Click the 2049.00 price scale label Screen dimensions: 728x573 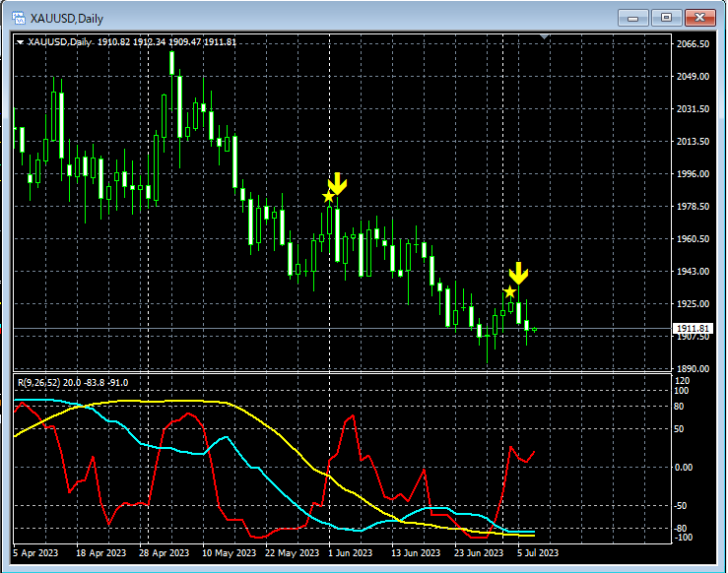(x=693, y=76)
